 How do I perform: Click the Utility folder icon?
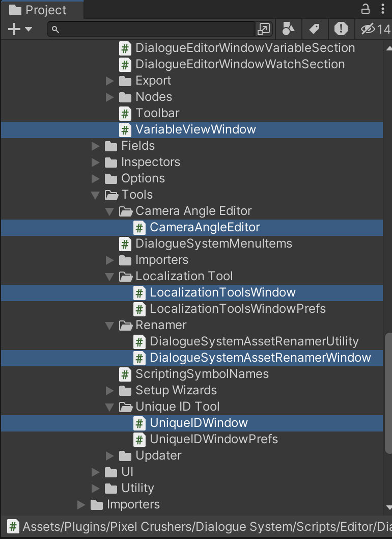(x=111, y=489)
